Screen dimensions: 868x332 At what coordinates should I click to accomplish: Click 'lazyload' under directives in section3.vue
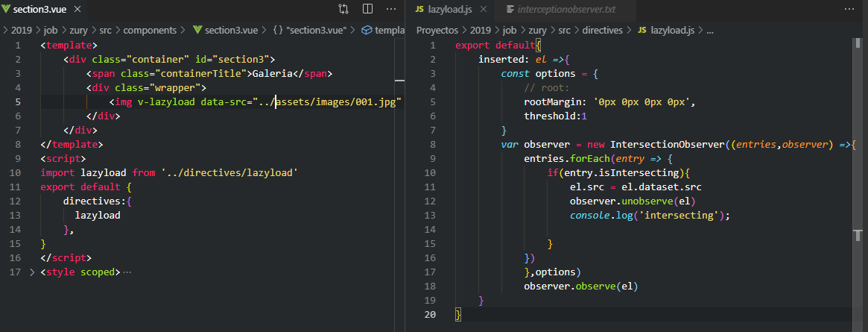click(98, 216)
